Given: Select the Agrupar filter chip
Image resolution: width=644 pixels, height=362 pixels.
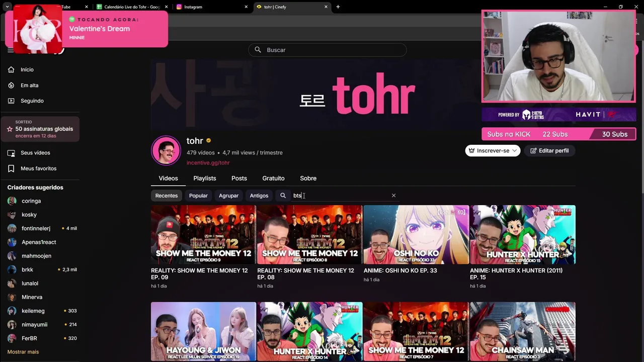Looking at the screenshot, I should [x=228, y=196].
